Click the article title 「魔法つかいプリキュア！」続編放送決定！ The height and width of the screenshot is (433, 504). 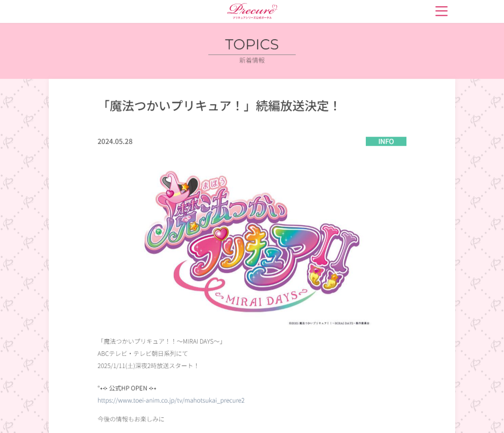(219, 106)
